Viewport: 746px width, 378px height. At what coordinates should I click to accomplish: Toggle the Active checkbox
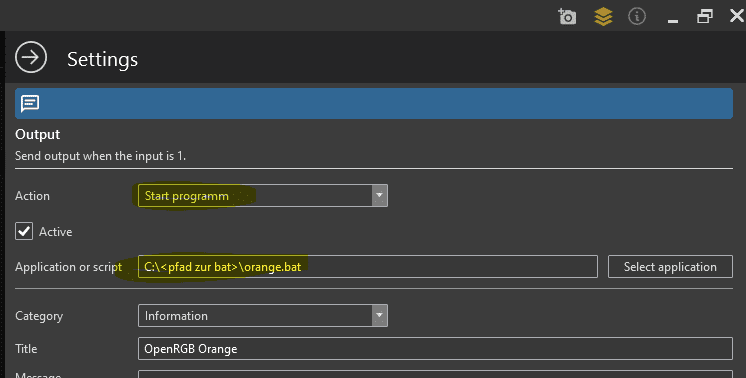tap(24, 231)
